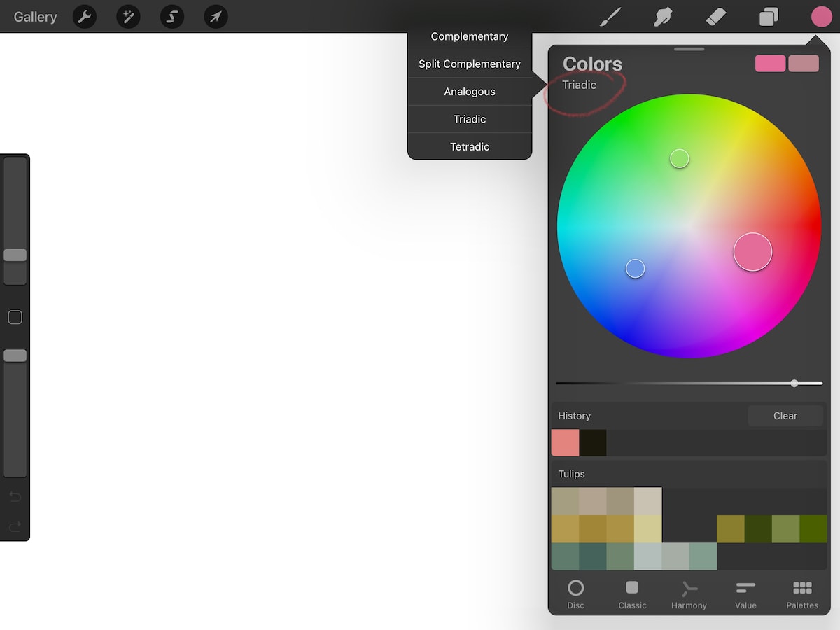Activate the Transform arrow tool
Viewport: 840px width, 630px height.
tap(216, 17)
